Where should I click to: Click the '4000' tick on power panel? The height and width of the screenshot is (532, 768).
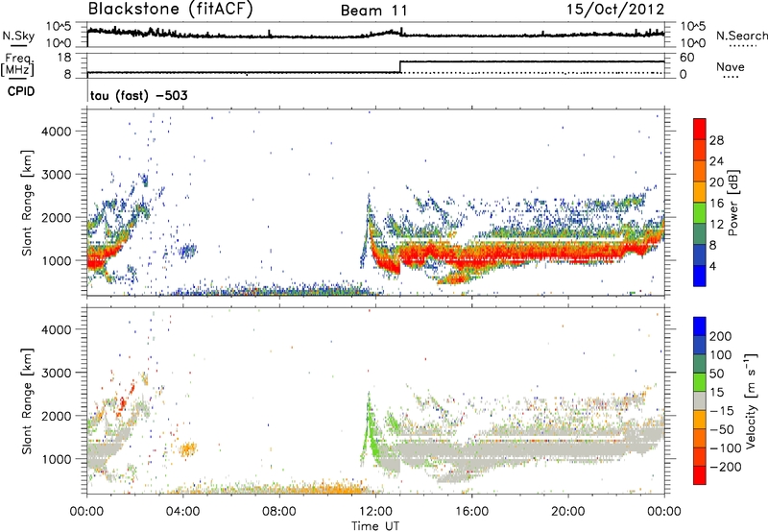[x=57, y=132]
